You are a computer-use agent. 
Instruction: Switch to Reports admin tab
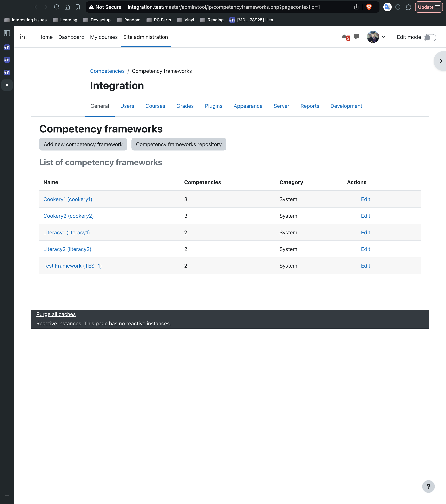[x=310, y=106]
